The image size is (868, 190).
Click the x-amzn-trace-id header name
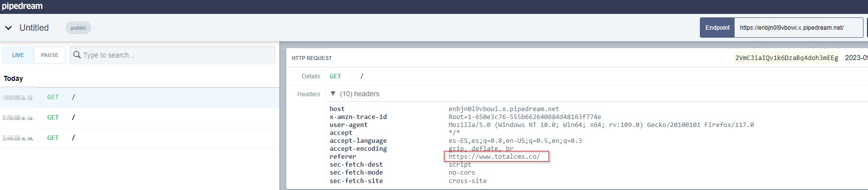pyautogui.click(x=358, y=117)
